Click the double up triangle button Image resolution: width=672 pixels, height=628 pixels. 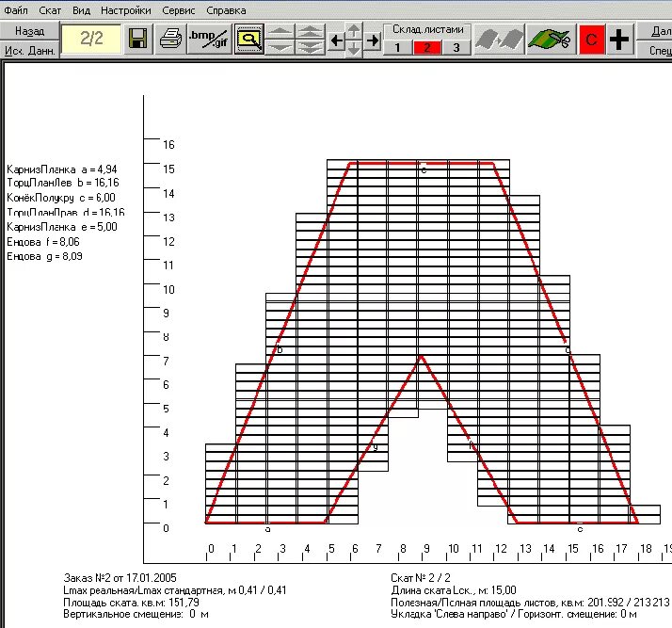(x=311, y=32)
